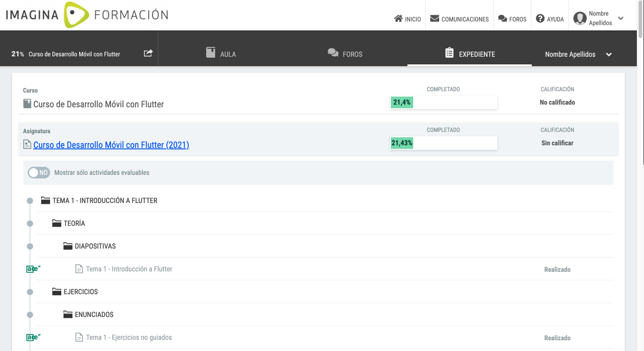Click Realizado status of Introducción a Flutter

pos(557,270)
